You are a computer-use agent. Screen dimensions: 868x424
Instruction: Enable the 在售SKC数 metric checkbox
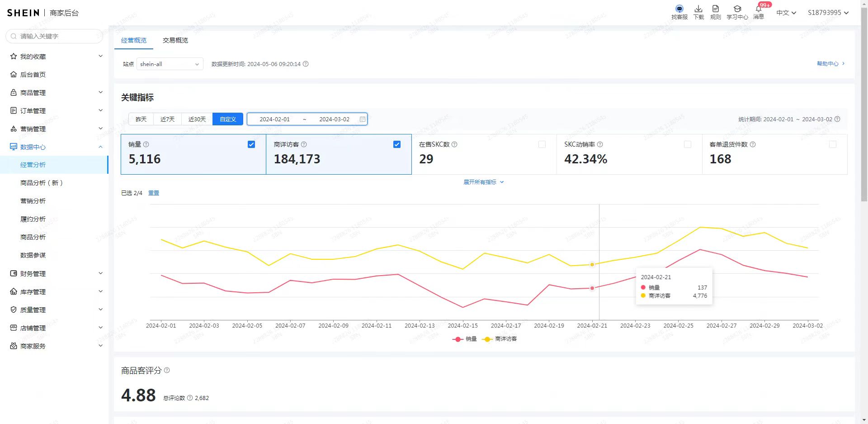pos(542,144)
